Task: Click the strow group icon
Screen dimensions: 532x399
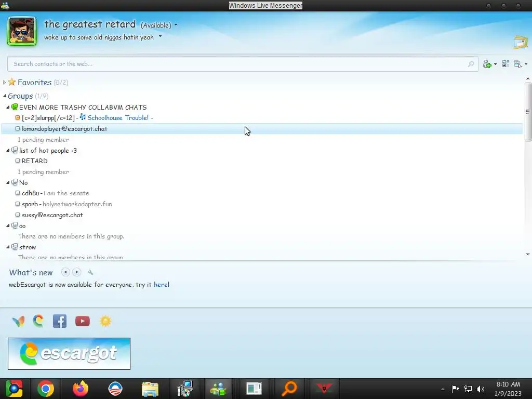Action: pyautogui.click(x=14, y=247)
